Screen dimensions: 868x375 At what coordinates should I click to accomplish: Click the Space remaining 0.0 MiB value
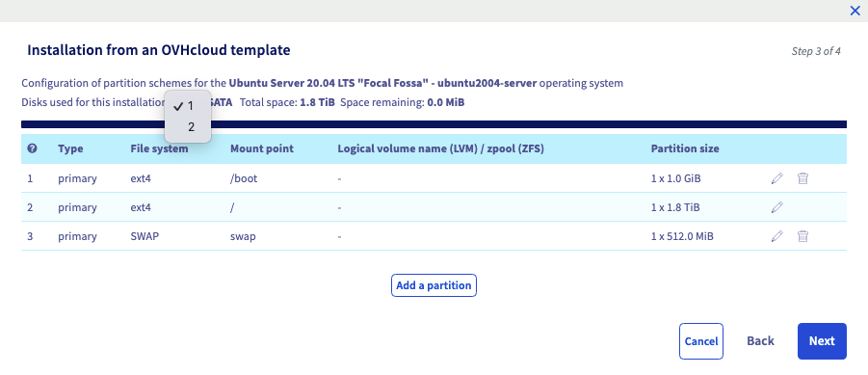tap(446, 102)
